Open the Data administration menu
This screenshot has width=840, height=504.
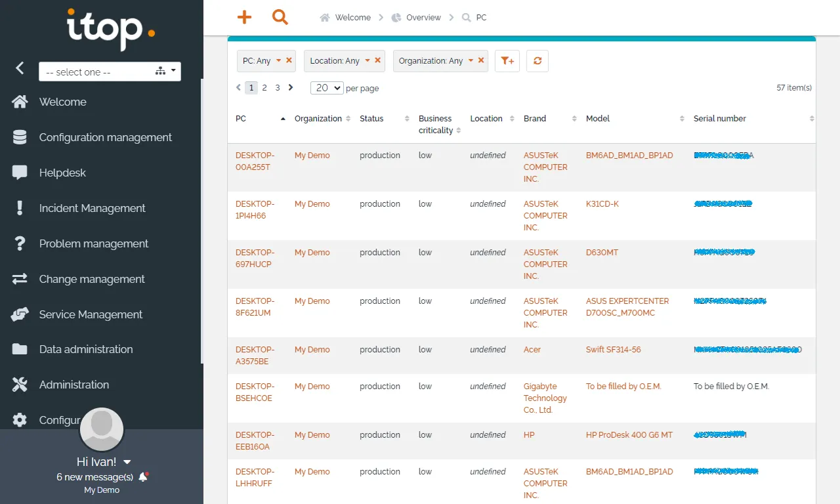point(86,349)
